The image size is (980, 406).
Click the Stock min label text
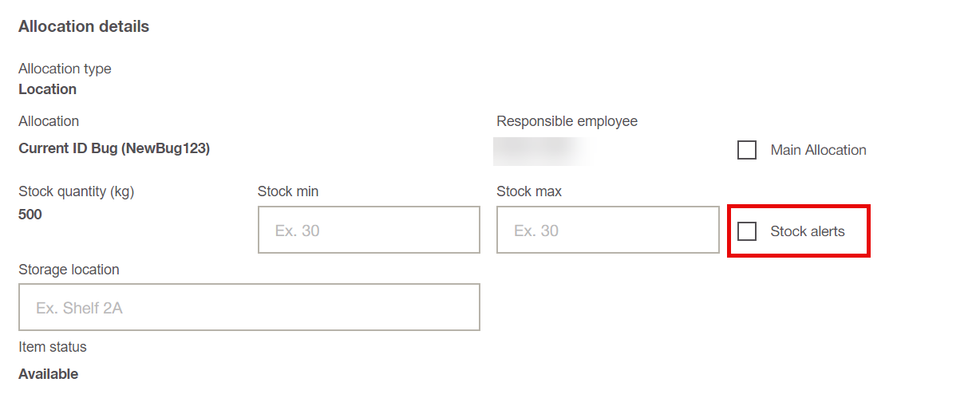[x=288, y=191]
